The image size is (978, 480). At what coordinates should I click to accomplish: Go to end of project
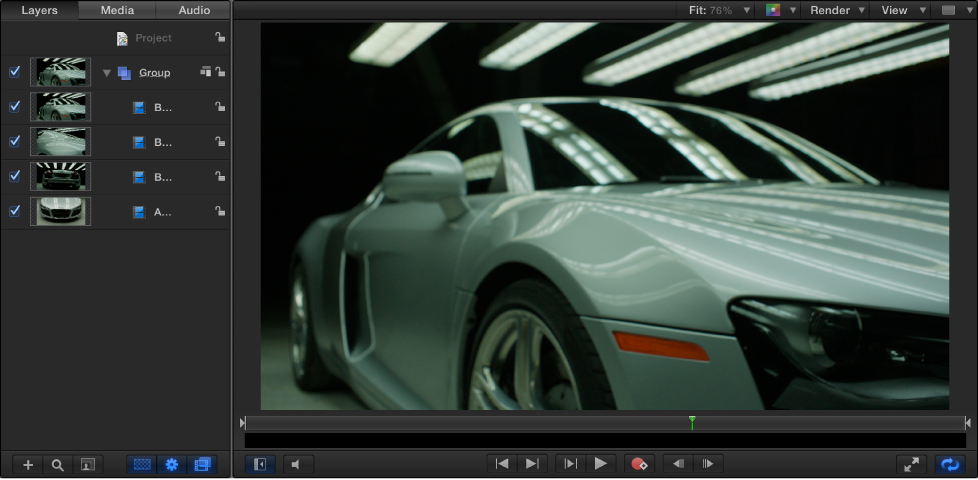coord(532,464)
